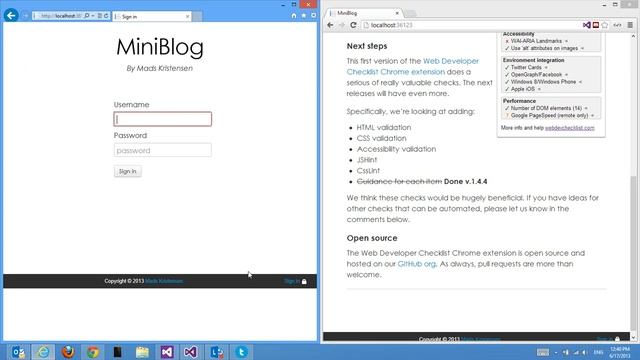Close the MiniBlog Chrome tab

pyautogui.click(x=397, y=13)
